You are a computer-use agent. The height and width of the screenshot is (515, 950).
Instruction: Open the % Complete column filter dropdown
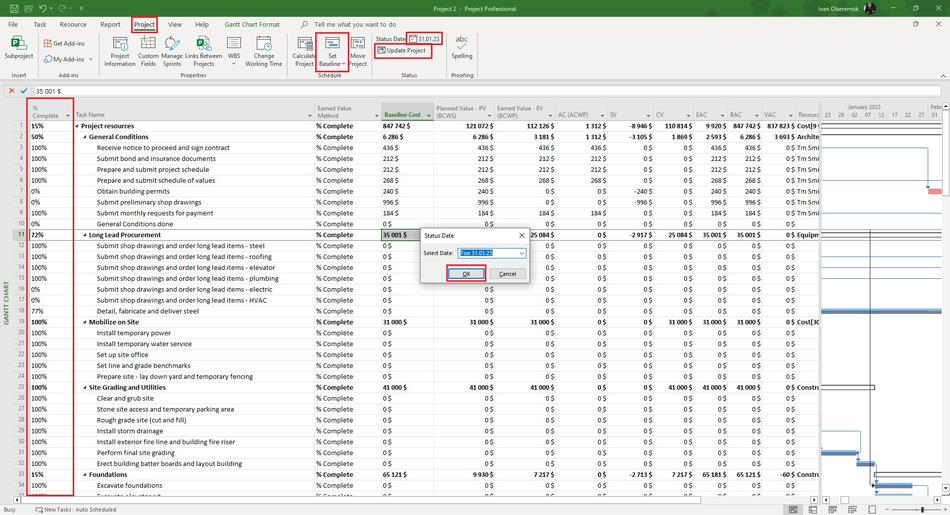[68, 116]
